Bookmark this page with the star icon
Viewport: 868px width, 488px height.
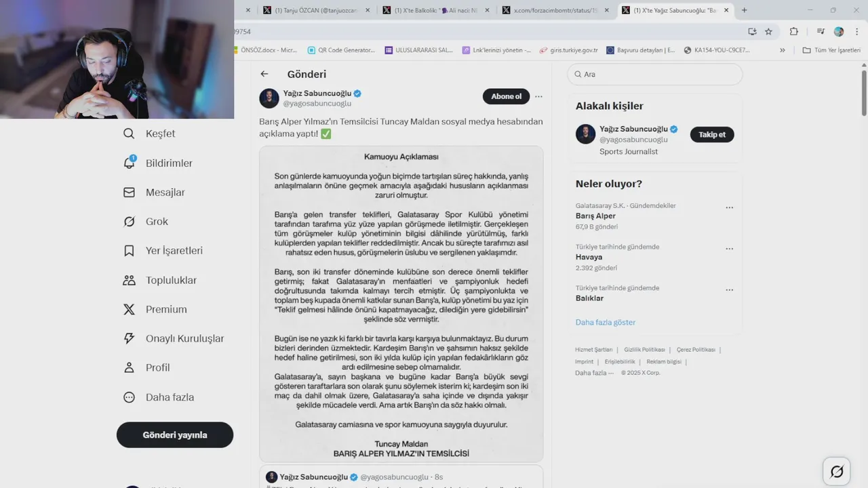tap(768, 31)
